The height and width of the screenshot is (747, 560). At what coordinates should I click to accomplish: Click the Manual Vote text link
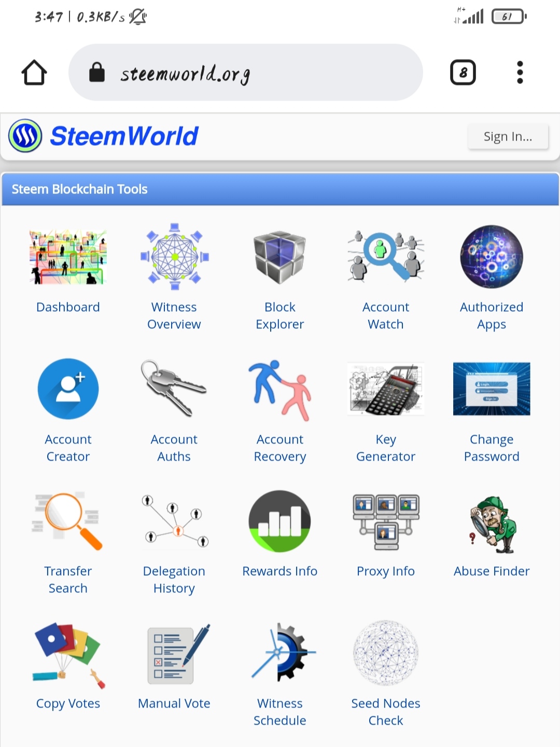pyautogui.click(x=174, y=703)
